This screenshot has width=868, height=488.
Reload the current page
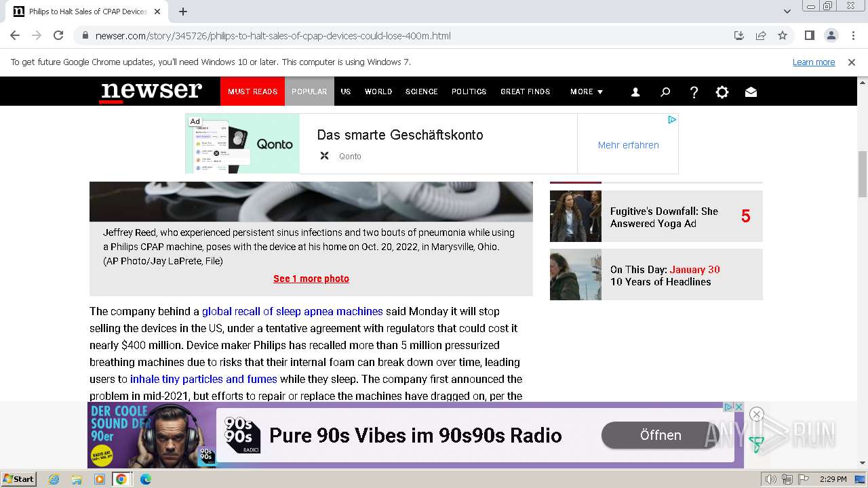(58, 35)
